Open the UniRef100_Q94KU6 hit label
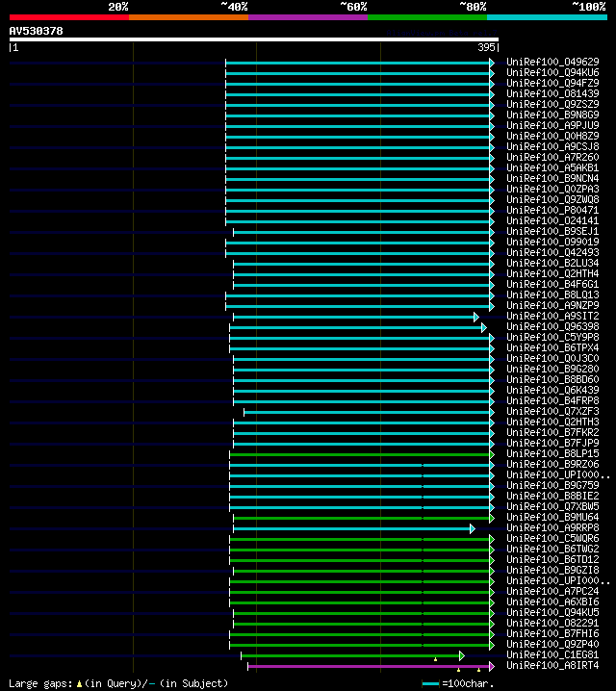 coord(552,72)
